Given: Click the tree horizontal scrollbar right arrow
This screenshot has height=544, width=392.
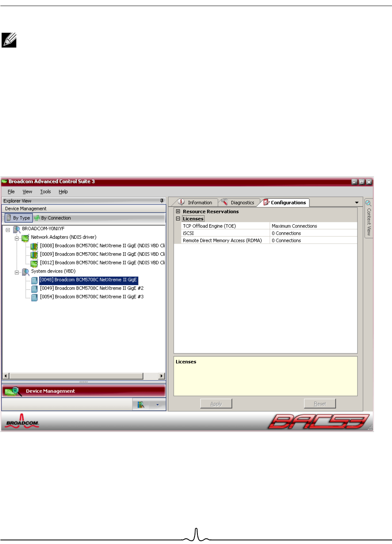Looking at the screenshot, I should 162,376.
